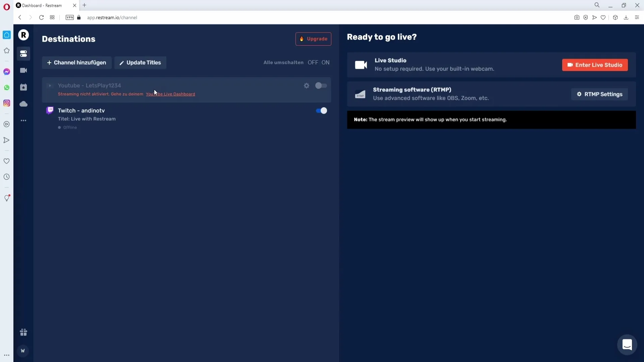Open Opera Messenger sidebar icon
The width and height of the screenshot is (644, 362).
(7, 72)
